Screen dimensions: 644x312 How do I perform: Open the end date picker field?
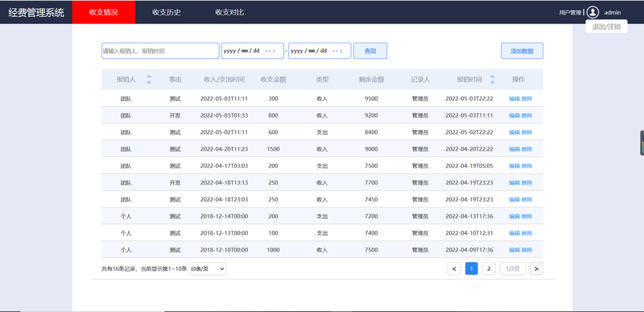click(320, 51)
